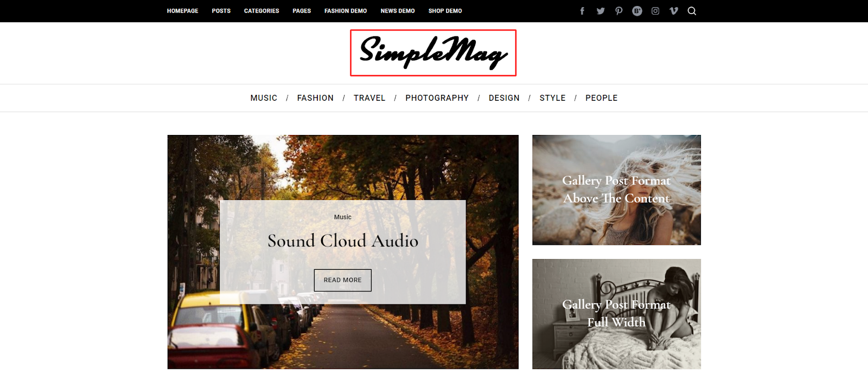This screenshot has height=382, width=868.
Task: Open the Twitter social icon
Action: [x=601, y=11]
